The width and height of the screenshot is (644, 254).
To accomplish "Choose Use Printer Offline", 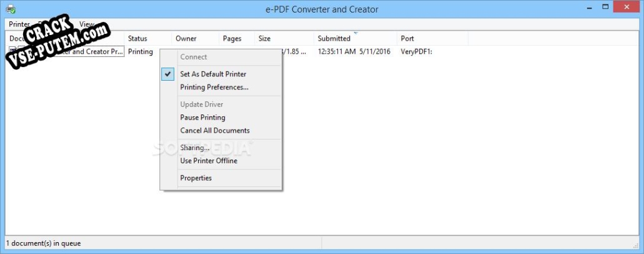I will [x=209, y=161].
